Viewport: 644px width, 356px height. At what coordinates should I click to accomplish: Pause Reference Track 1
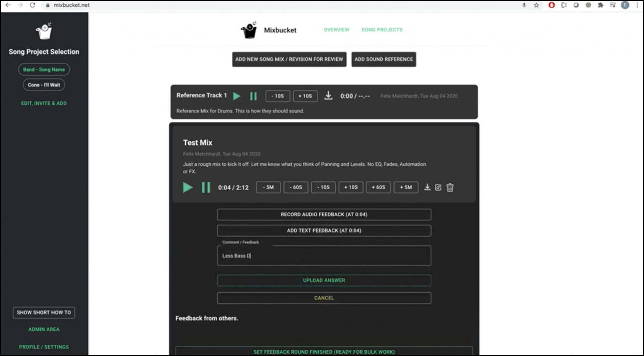253,96
